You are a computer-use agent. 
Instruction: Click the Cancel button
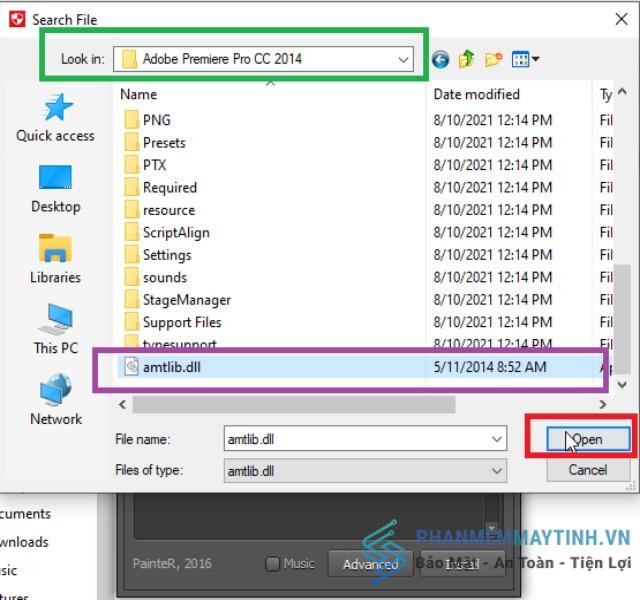click(x=588, y=470)
